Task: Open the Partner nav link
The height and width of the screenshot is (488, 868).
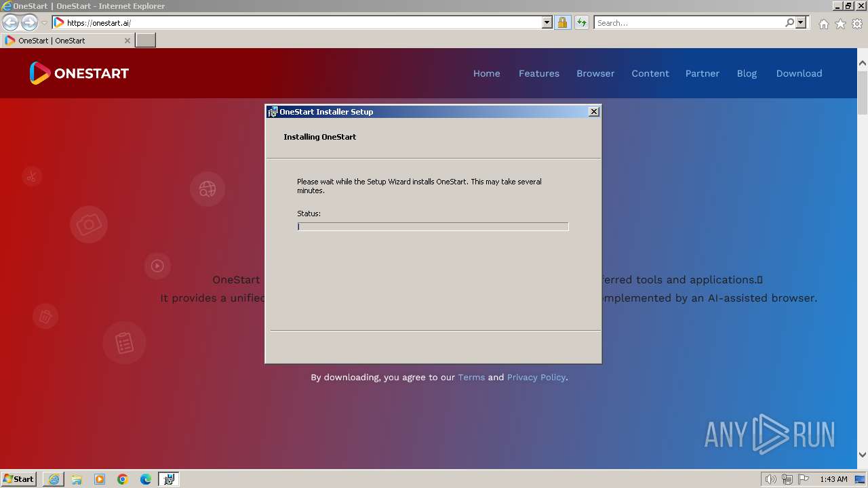Action: [x=703, y=73]
